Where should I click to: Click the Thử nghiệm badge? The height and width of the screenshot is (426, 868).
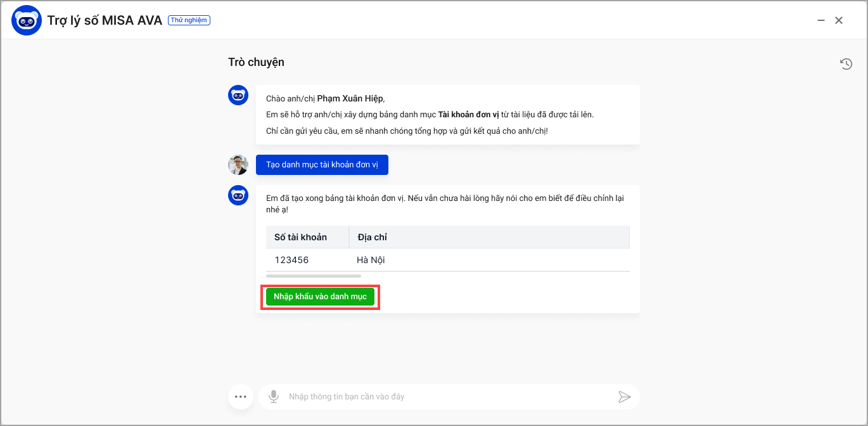coord(189,20)
